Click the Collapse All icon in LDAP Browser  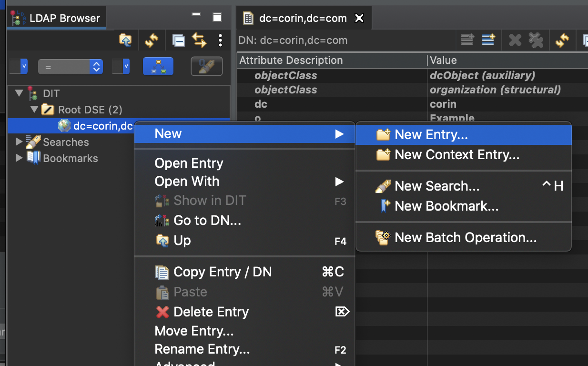178,41
